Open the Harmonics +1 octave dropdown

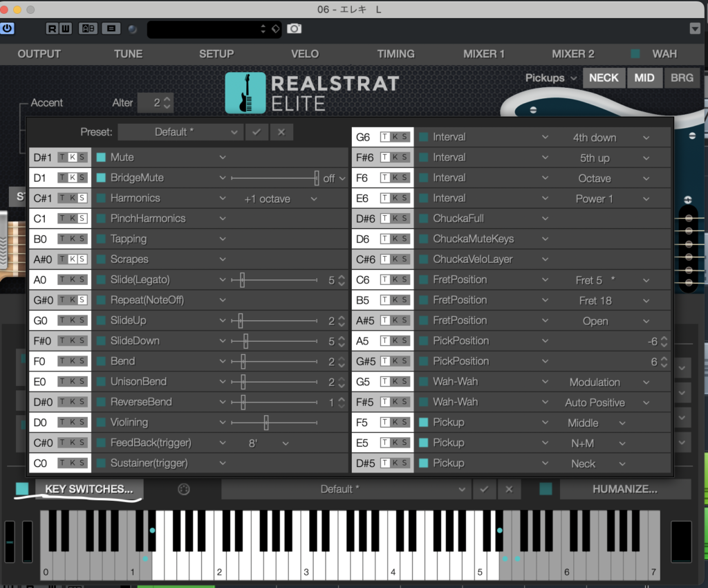(x=280, y=199)
